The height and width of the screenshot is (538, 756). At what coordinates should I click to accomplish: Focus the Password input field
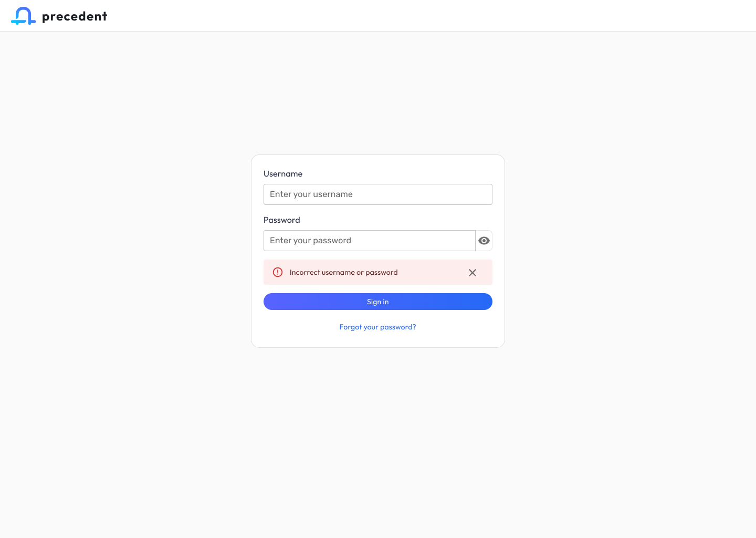coord(370,241)
